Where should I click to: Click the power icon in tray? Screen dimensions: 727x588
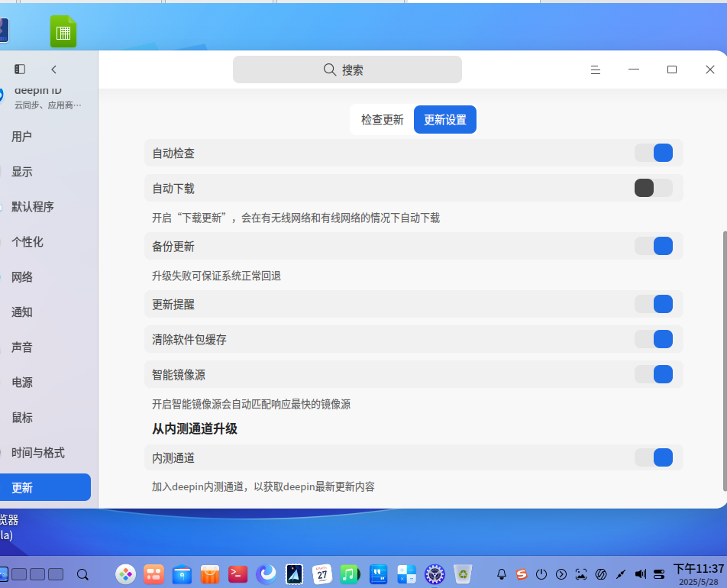(x=541, y=574)
